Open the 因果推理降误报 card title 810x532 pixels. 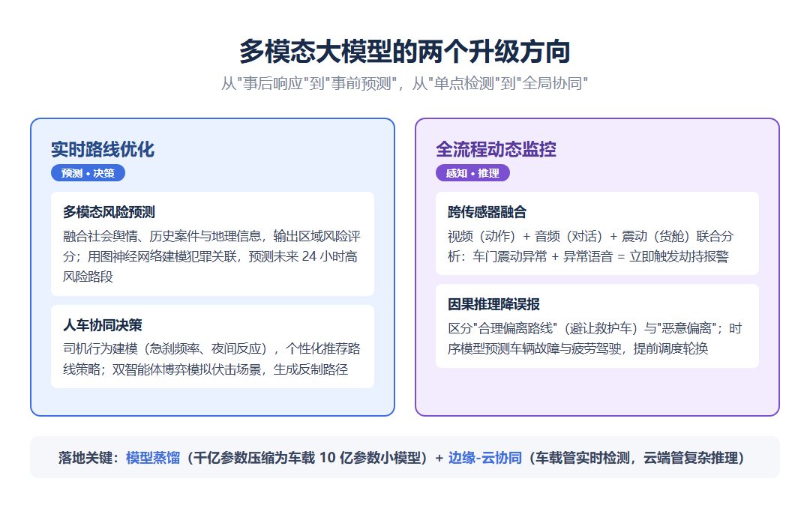(x=493, y=304)
